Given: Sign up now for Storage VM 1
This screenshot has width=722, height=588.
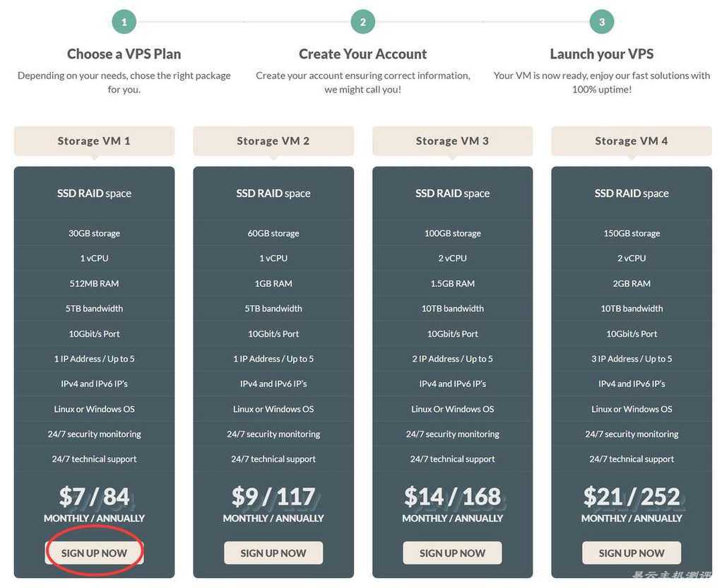Looking at the screenshot, I should pos(94,553).
